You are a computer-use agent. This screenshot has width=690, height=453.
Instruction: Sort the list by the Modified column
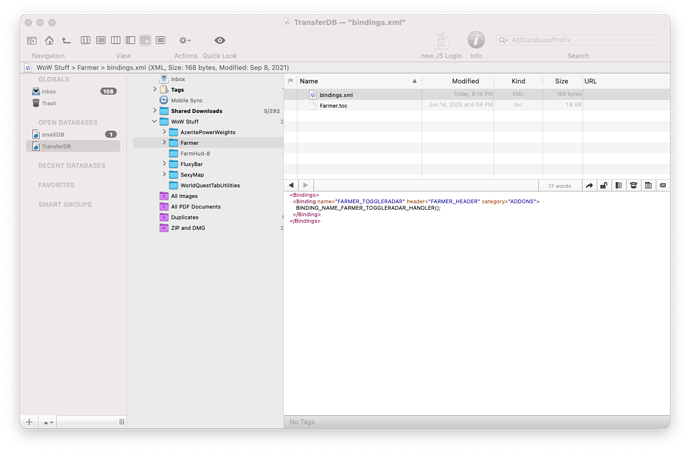464,81
